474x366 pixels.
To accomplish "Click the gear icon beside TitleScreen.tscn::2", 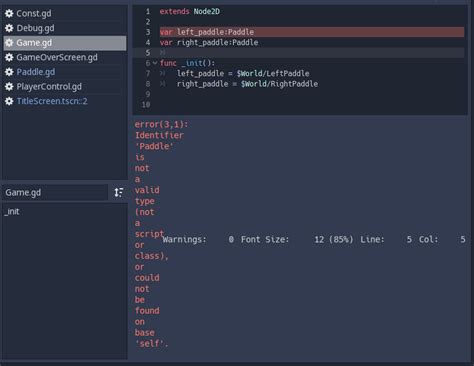I will 9,101.
